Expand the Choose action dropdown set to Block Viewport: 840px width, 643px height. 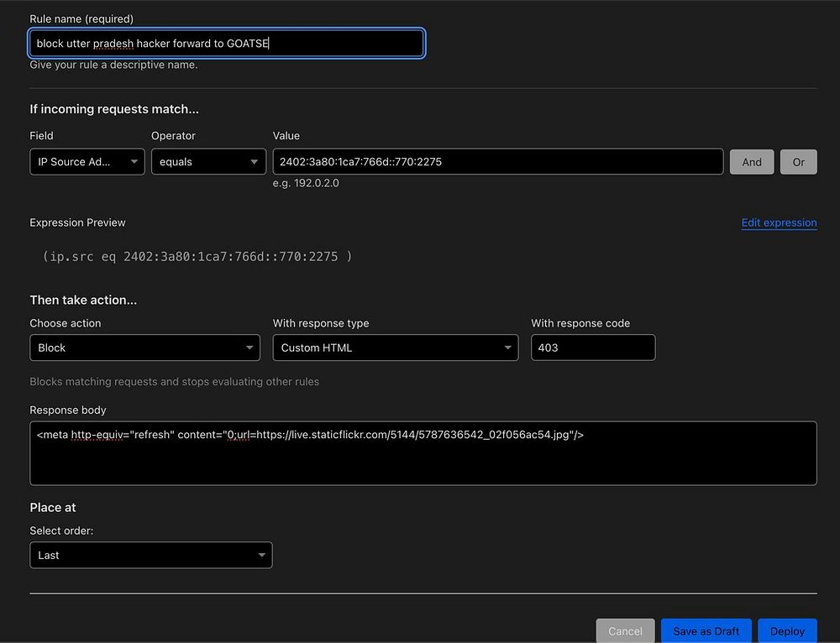(144, 348)
